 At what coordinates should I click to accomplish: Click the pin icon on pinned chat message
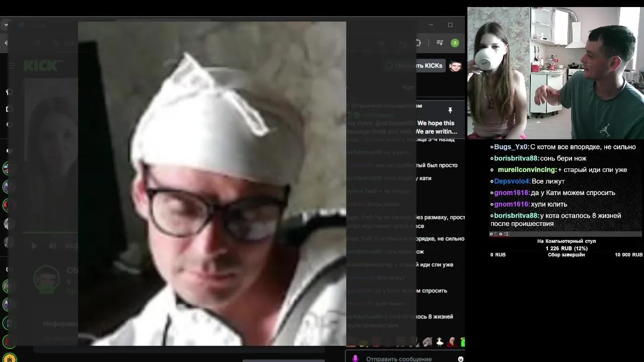(x=450, y=110)
